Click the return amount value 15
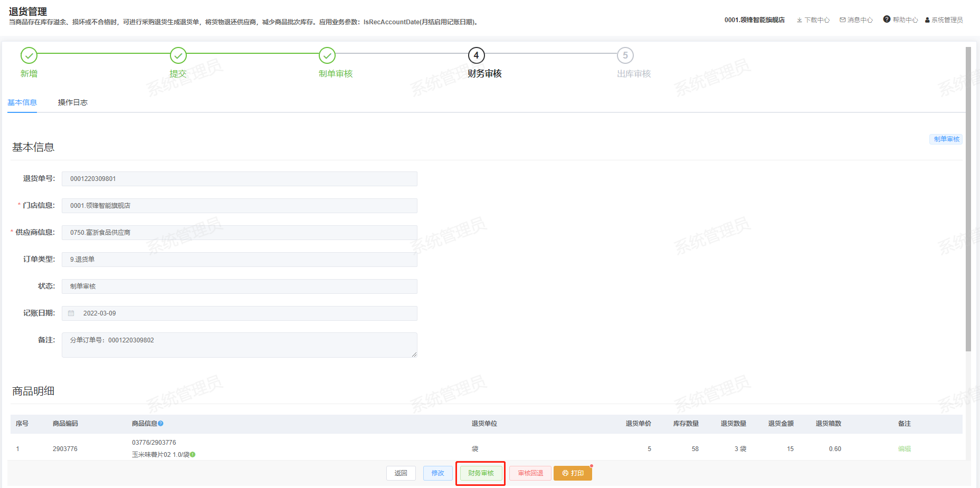Viewport: 980px width, 488px height. tap(790, 449)
